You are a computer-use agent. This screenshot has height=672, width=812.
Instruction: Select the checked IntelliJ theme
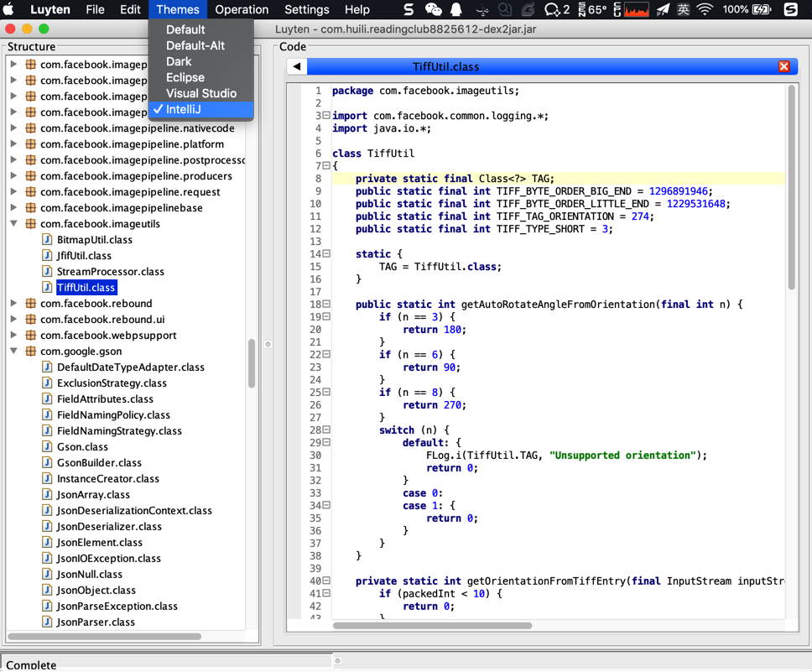point(201,109)
